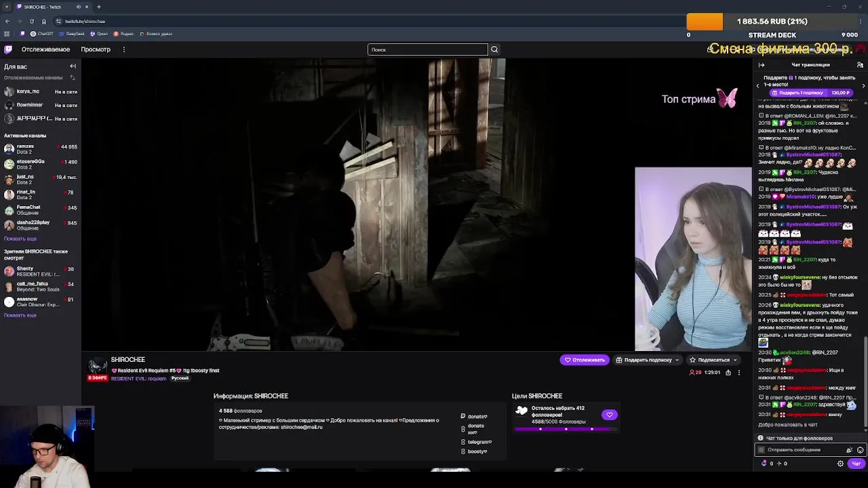The height and width of the screenshot is (488, 868).
Task: Open Яндекс bookmark
Action: tap(124, 34)
